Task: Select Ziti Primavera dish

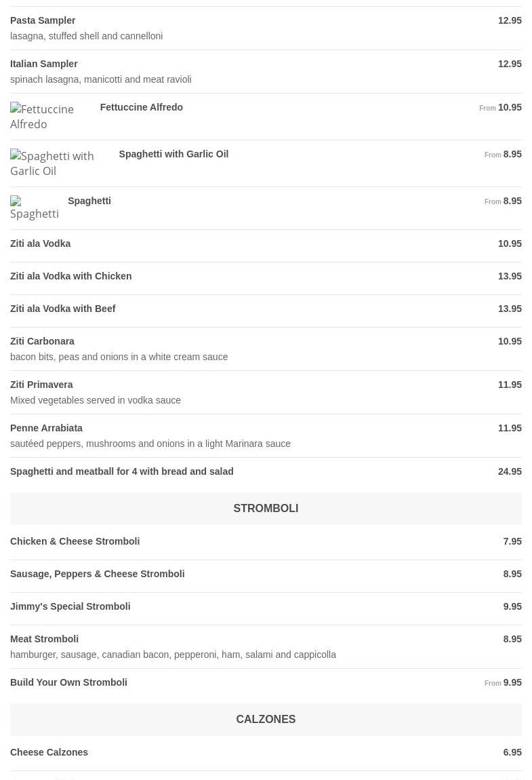Action: tap(41, 385)
